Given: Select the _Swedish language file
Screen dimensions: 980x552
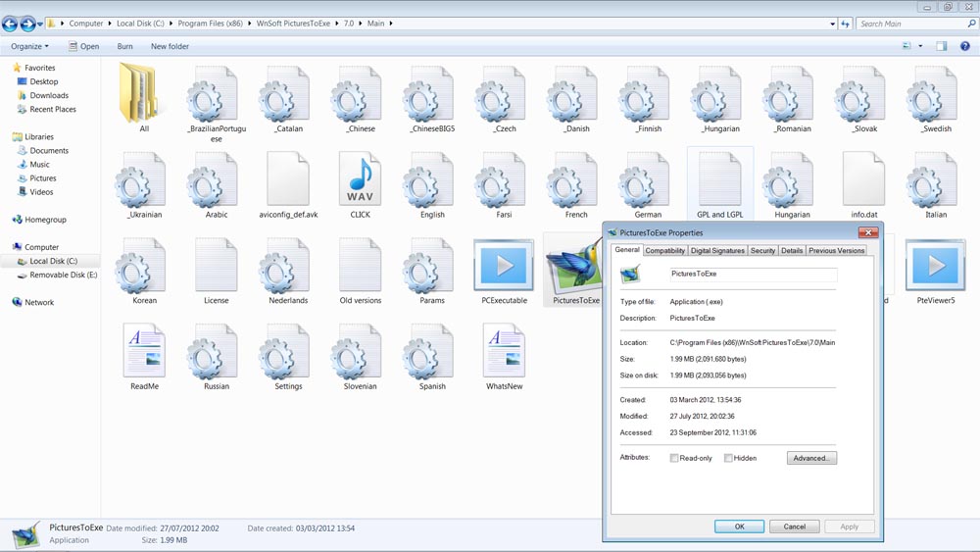Looking at the screenshot, I should point(933,94).
